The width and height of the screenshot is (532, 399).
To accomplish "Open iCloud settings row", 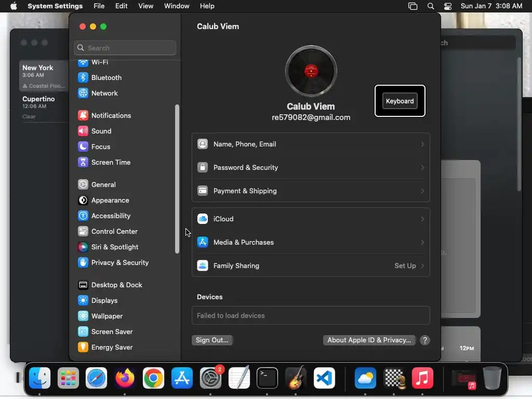I will (x=311, y=219).
